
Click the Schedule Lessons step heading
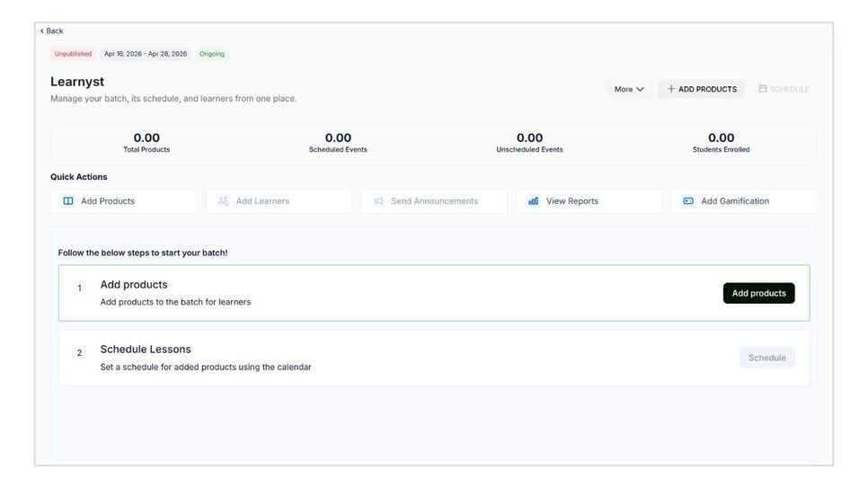tap(146, 350)
